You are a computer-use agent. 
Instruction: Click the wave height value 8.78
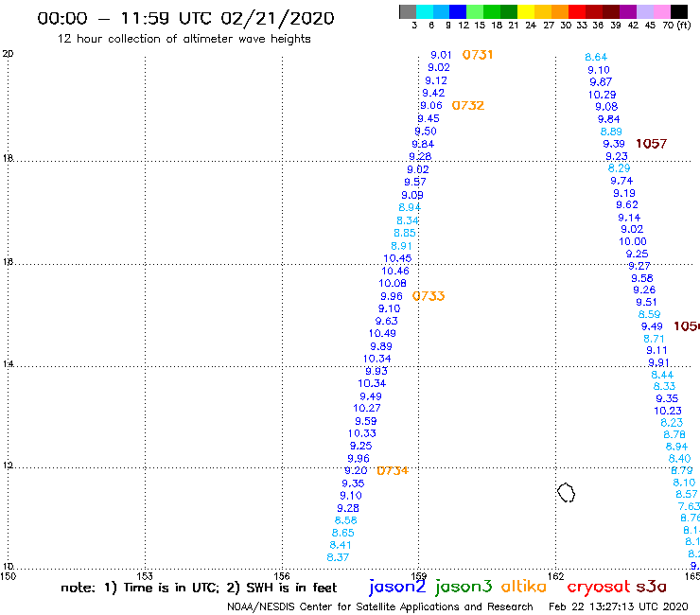(674, 434)
